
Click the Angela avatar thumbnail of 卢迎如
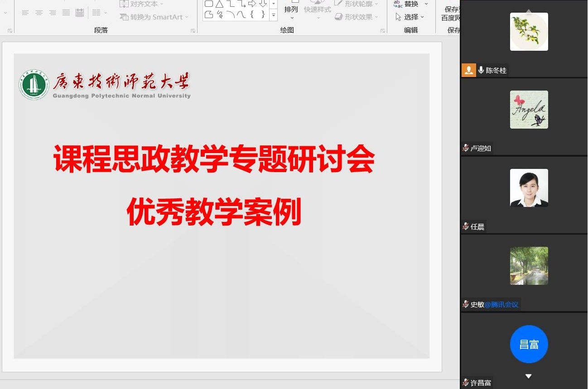(x=529, y=110)
